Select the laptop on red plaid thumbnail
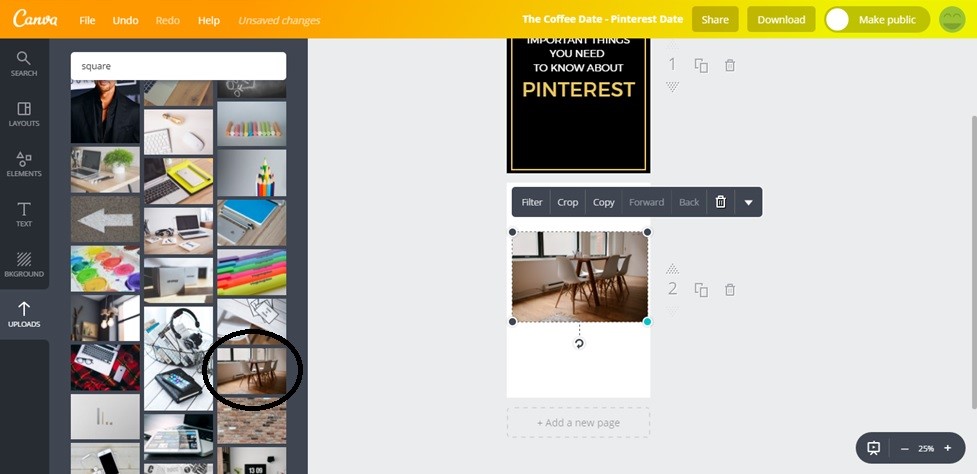 105,367
